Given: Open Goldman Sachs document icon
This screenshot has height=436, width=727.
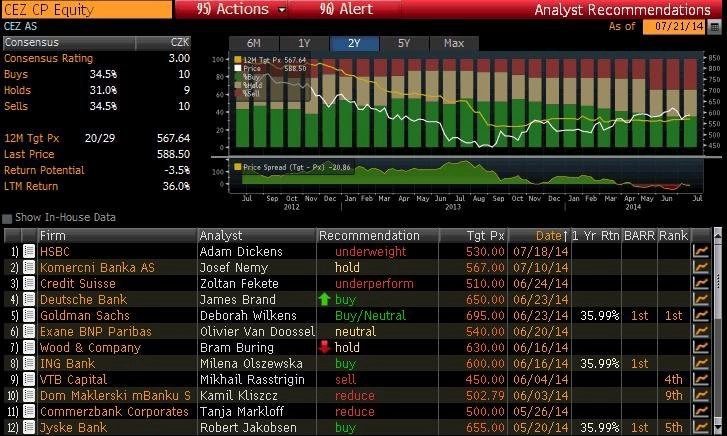Looking at the screenshot, I should click(29, 315).
